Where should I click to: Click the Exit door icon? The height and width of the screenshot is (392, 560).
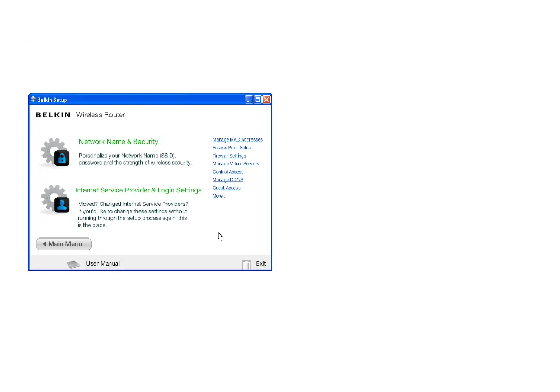246,264
